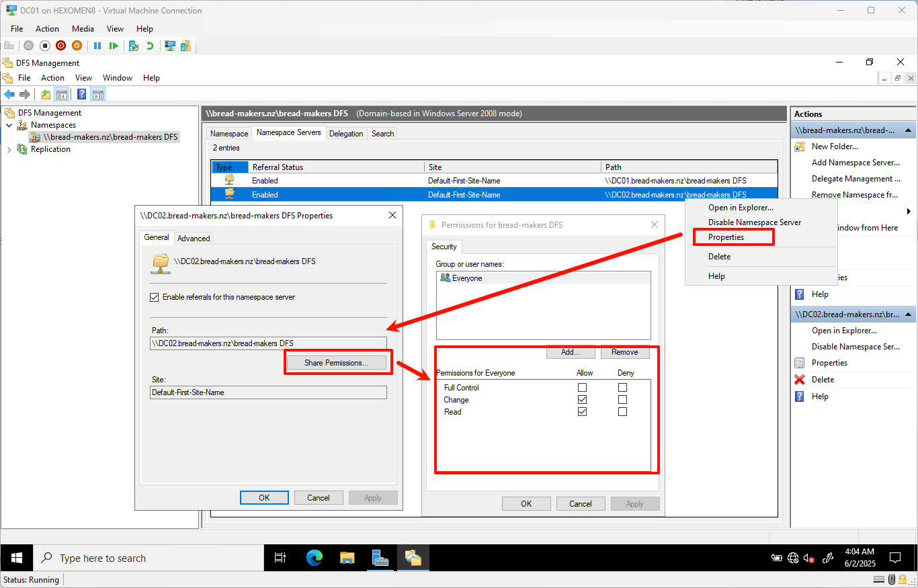Screen dimensions: 918x588
Task: Expand the Replication node
Action: click(x=9, y=149)
